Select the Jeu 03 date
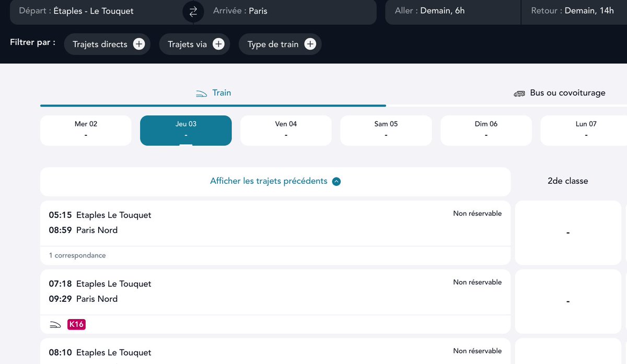627x364 pixels. tap(185, 131)
